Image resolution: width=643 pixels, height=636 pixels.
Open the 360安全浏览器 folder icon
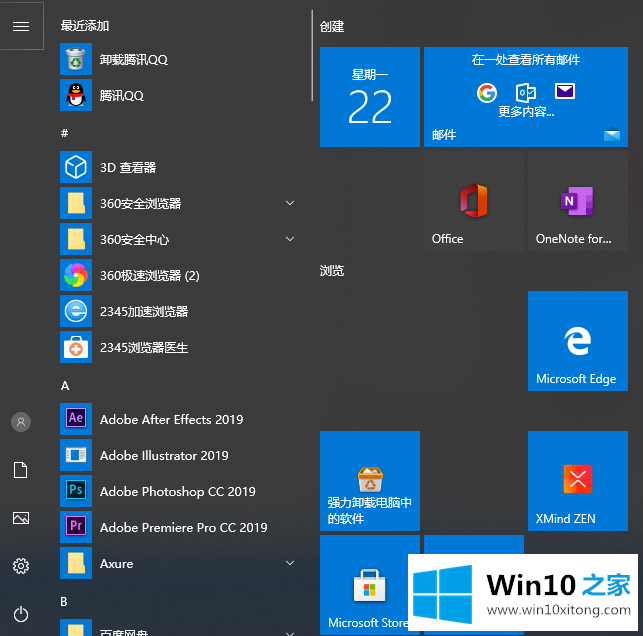pos(76,203)
